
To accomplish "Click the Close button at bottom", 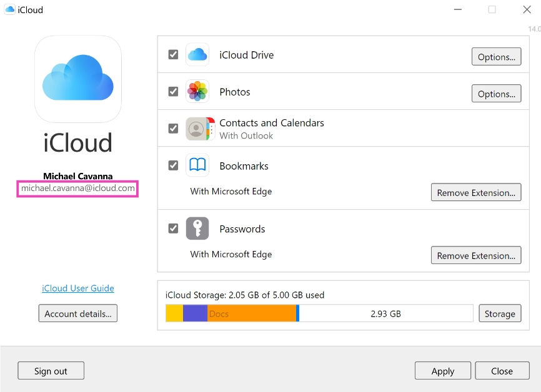I will click(x=502, y=371).
